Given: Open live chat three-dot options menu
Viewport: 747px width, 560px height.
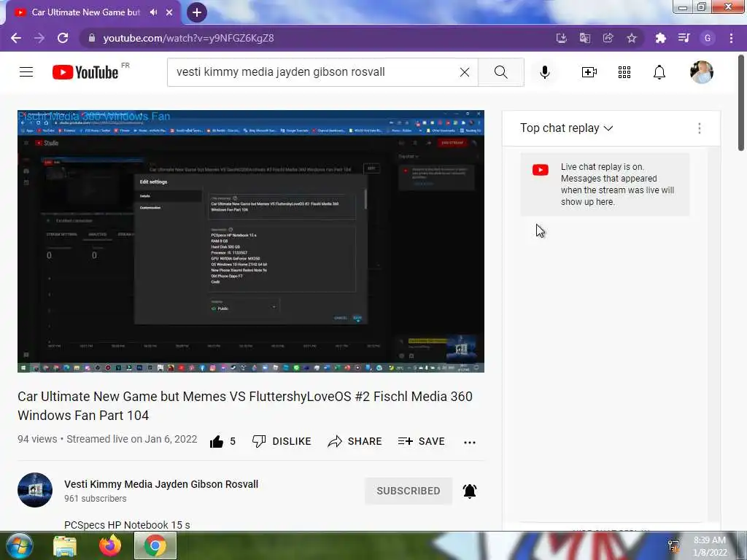Looking at the screenshot, I should pos(700,128).
